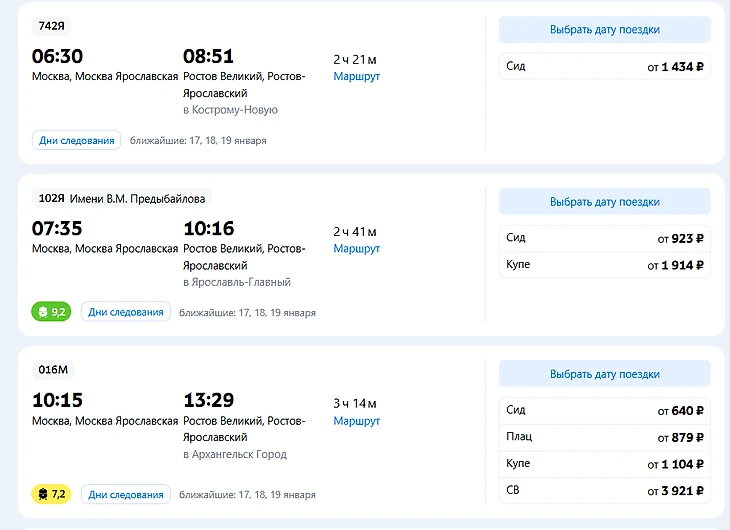Select Сид fare from 640 ₽
730x530 pixels.
point(604,410)
